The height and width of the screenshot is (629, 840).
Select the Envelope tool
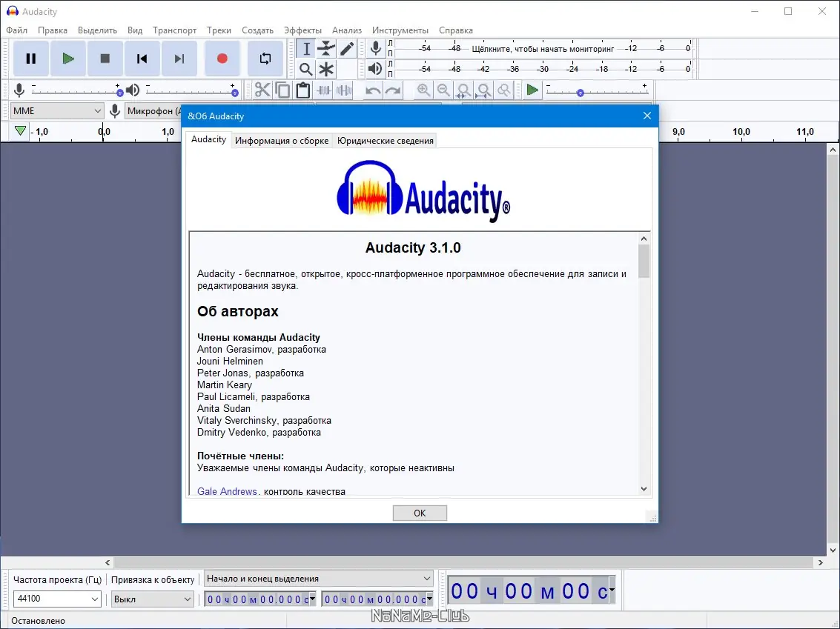pos(326,49)
